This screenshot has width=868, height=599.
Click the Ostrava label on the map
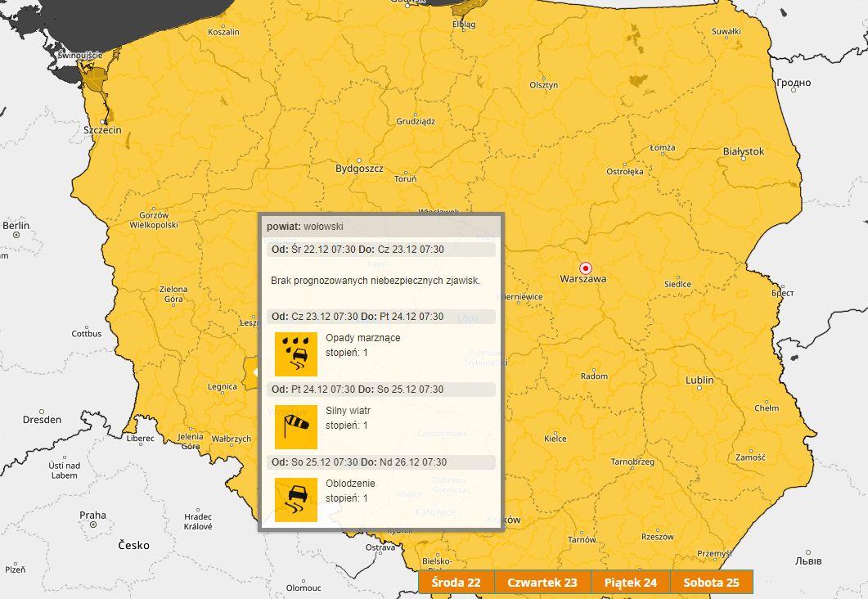pos(380,547)
